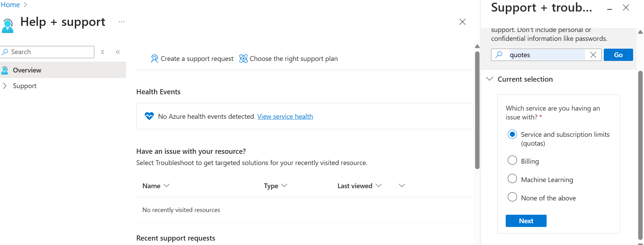The image size is (644, 245).
Task: Click the Go button
Action: click(618, 55)
